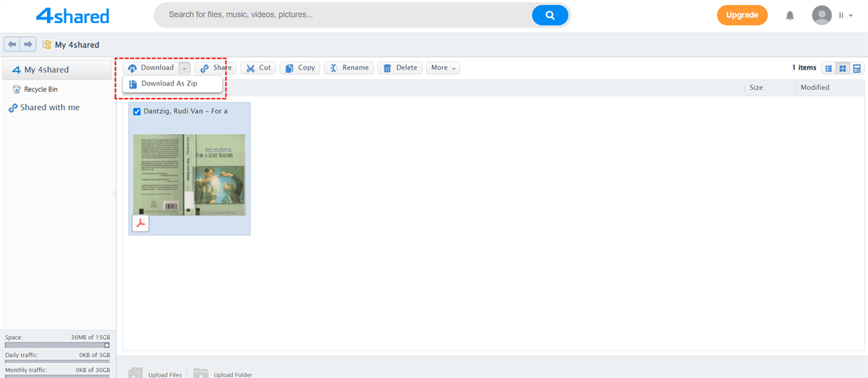Sort by the Size column
Viewport: 868px width, 378px height.
pyautogui.click(x=756, y=88)
